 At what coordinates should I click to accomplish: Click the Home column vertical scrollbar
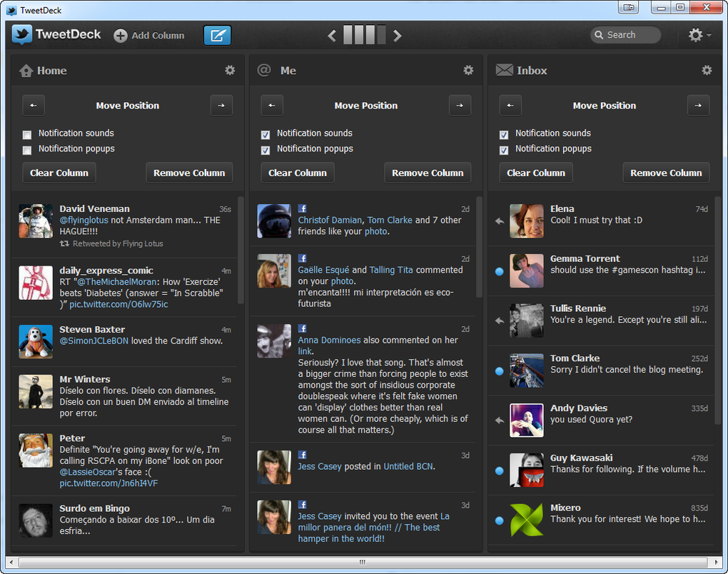[241, 250]
